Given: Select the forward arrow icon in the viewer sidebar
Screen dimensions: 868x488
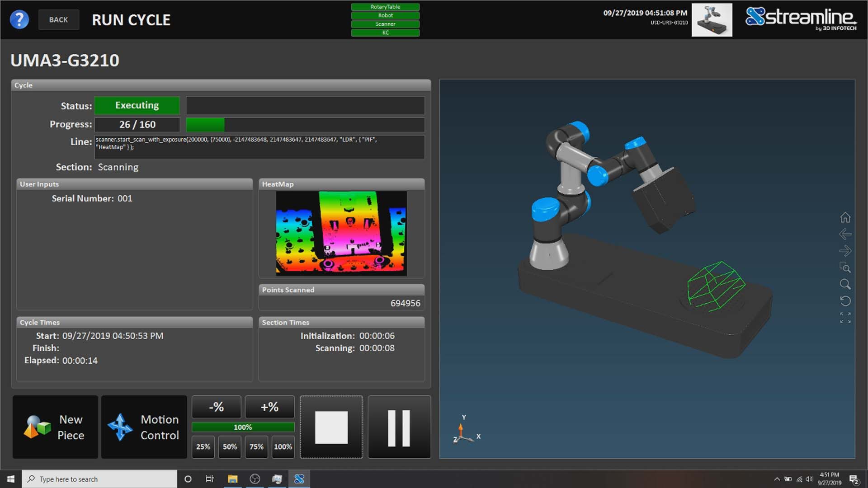Looking at the screenshot, I should (x=844, y=251).
